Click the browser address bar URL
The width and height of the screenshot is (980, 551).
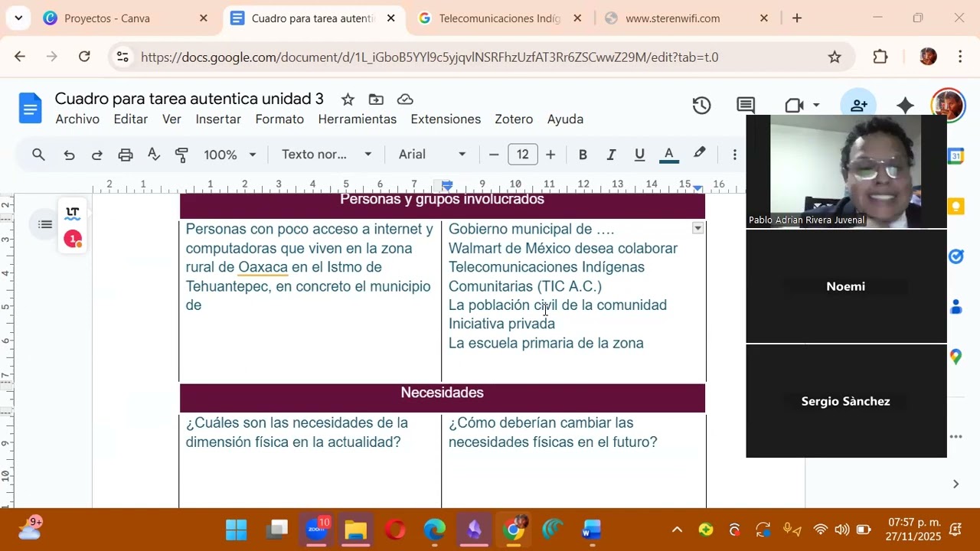pos(430,57)
